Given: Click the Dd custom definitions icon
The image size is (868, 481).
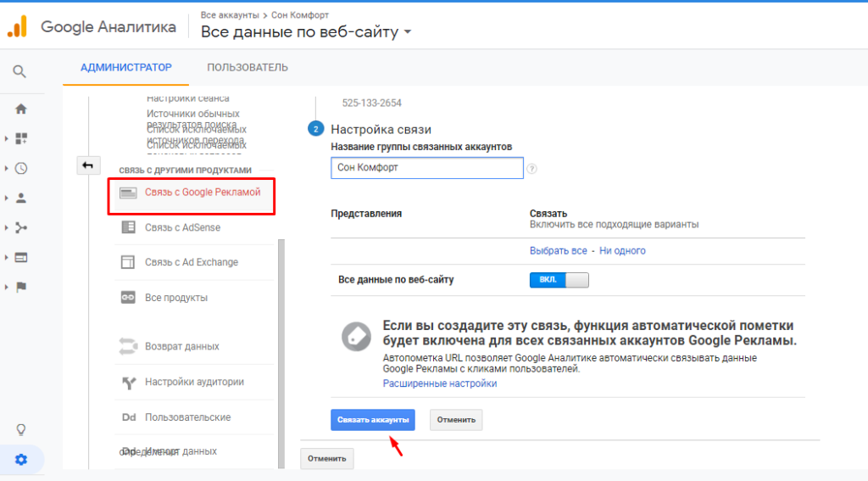Looking at the screenshot, I should coord(129,417).
